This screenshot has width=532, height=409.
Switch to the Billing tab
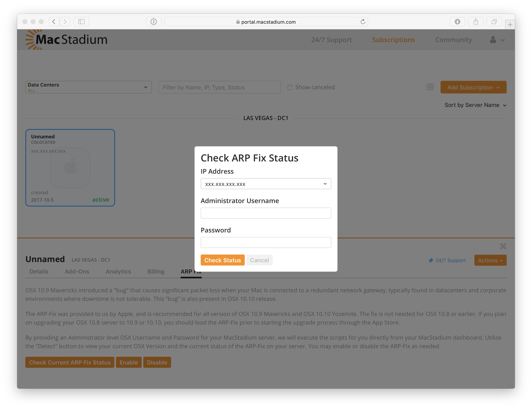156,271
